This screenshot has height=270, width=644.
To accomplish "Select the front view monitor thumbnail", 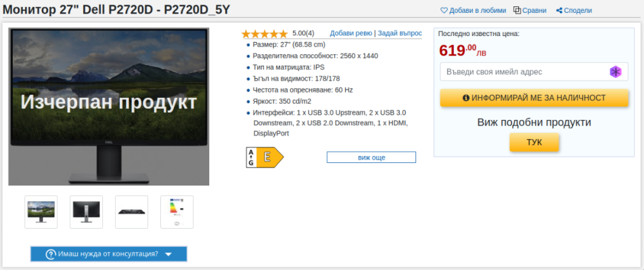I will (x=41, y=211).
